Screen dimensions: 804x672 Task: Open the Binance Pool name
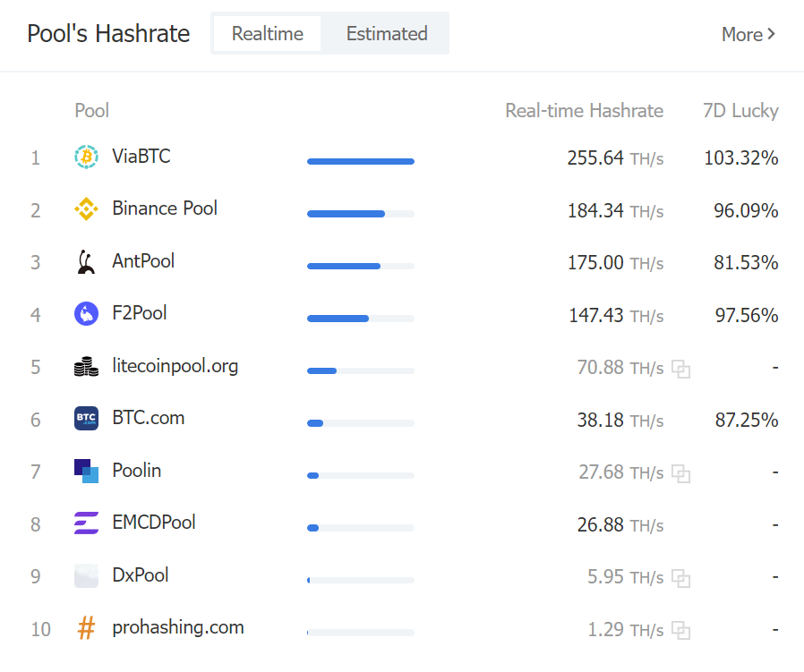pyautogui.click(x=165, y=208)
